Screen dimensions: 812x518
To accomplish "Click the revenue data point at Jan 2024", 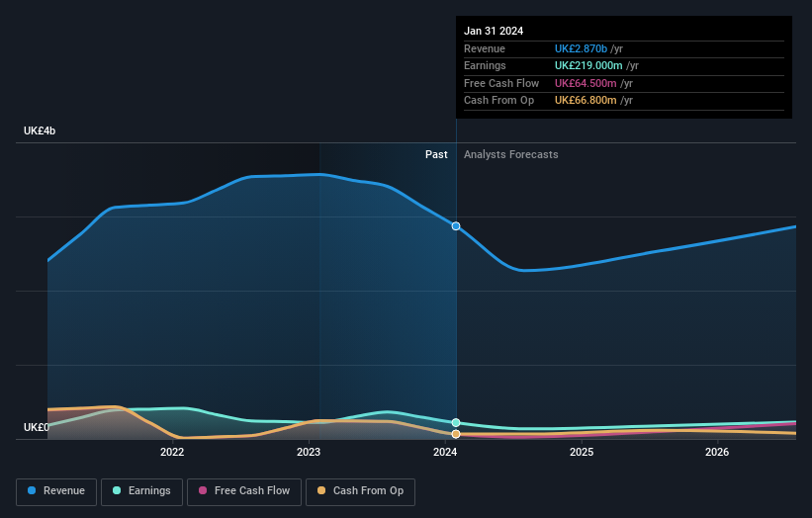I will point(456,226).
